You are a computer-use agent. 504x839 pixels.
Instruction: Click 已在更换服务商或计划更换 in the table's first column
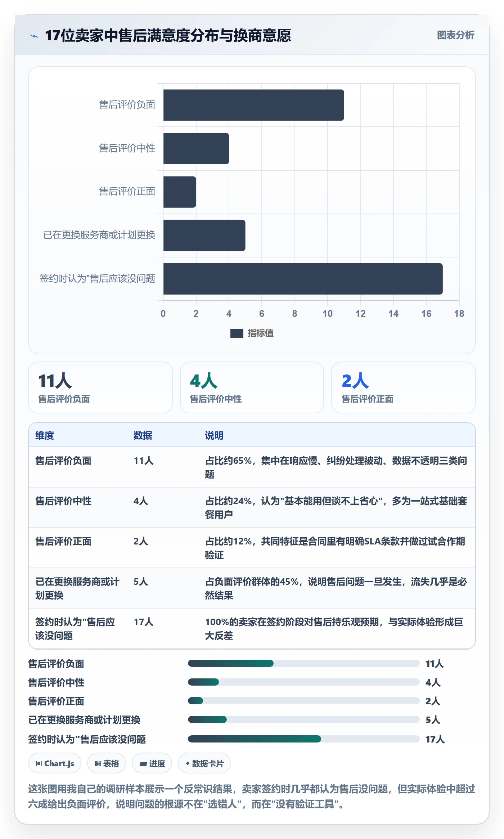tap(77, 588)
